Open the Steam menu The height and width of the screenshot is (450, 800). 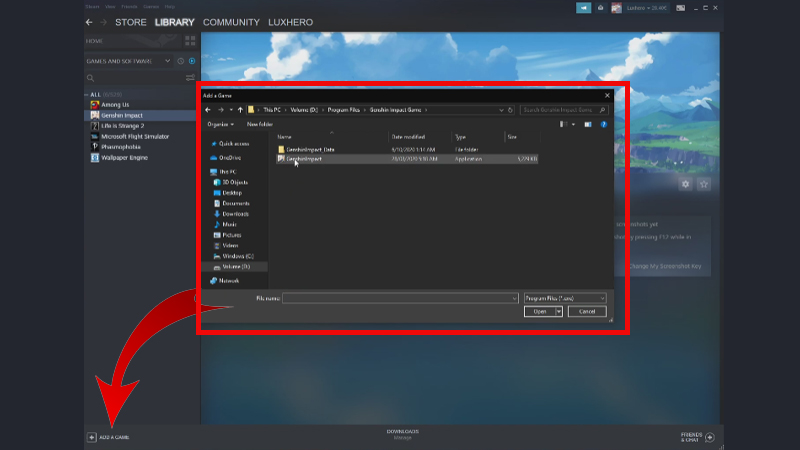point(92,7)
